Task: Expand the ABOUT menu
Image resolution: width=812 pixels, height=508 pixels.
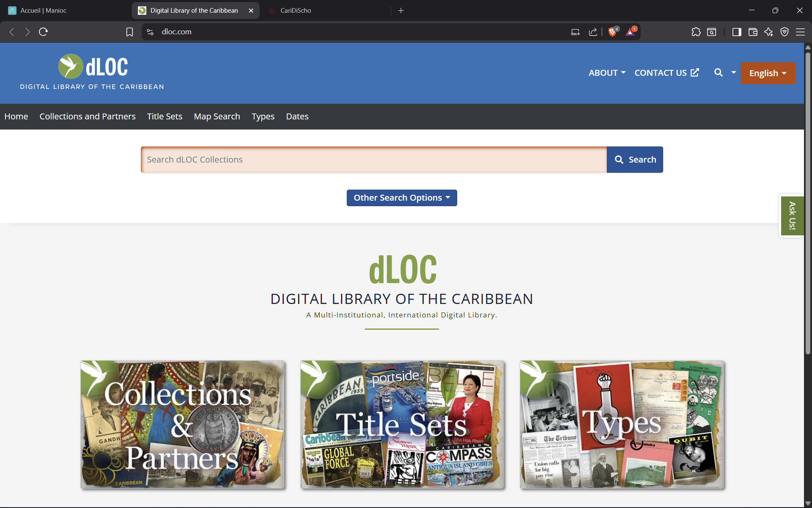Action: pos(606,73)
